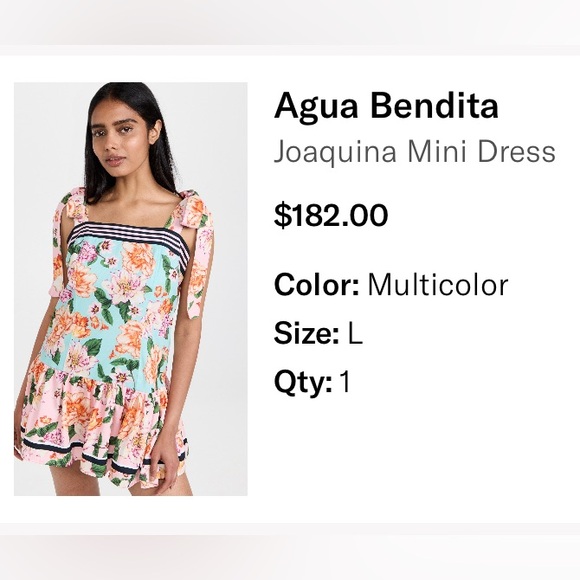Click the word Dress in the product title

coord(516,152)
